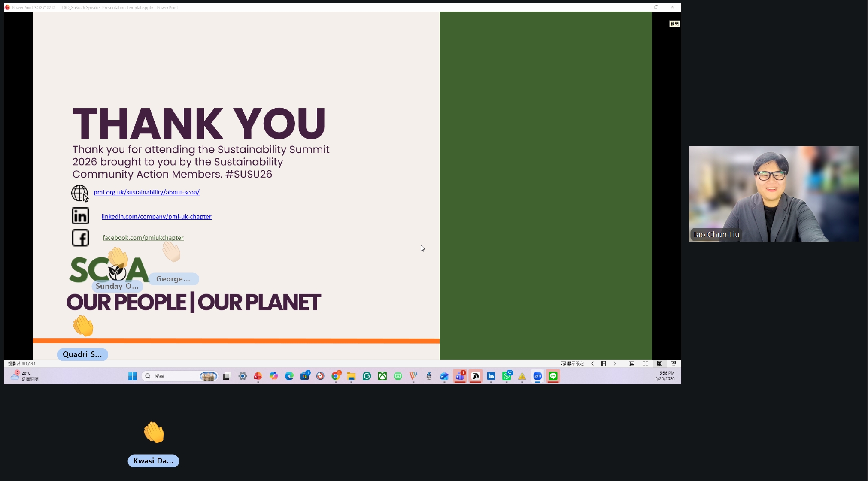The height and width of the screenshot is (481, 868).
Task: Follow the facebook.com/pmiukchapter link
Action: coord(143,238)
